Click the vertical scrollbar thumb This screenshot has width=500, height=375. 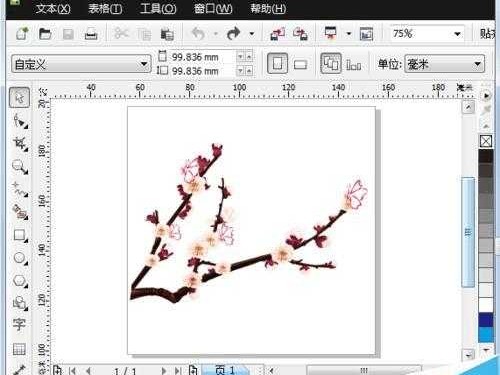[468, 232]
